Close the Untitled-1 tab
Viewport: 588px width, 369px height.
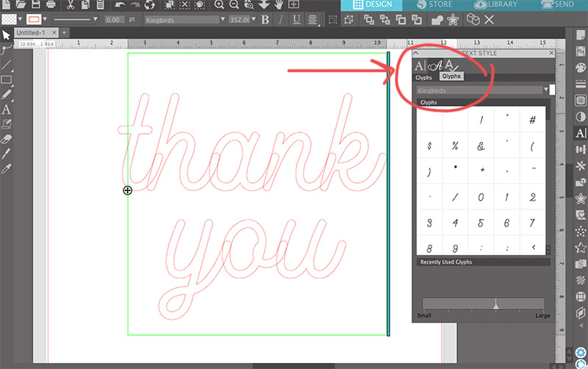click(x=54, y=32)
